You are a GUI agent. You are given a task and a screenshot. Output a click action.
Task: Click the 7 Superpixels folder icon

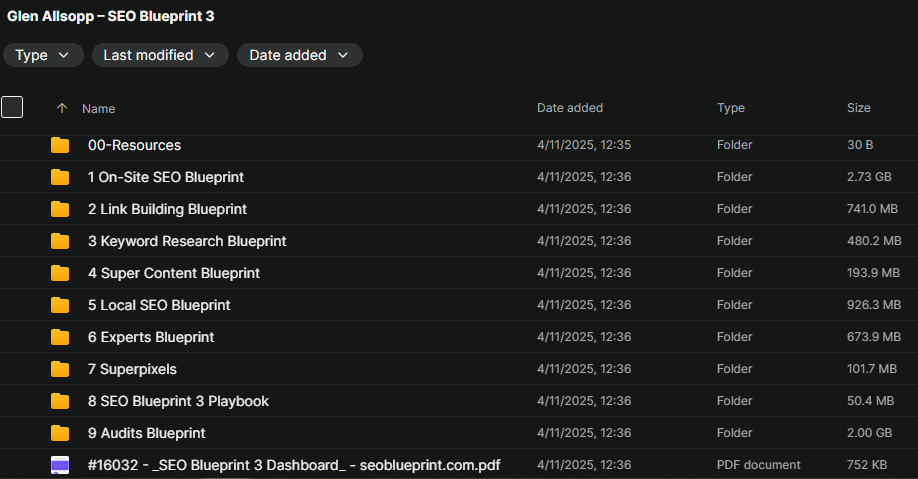pyautogui.click(x=60, y=369)
